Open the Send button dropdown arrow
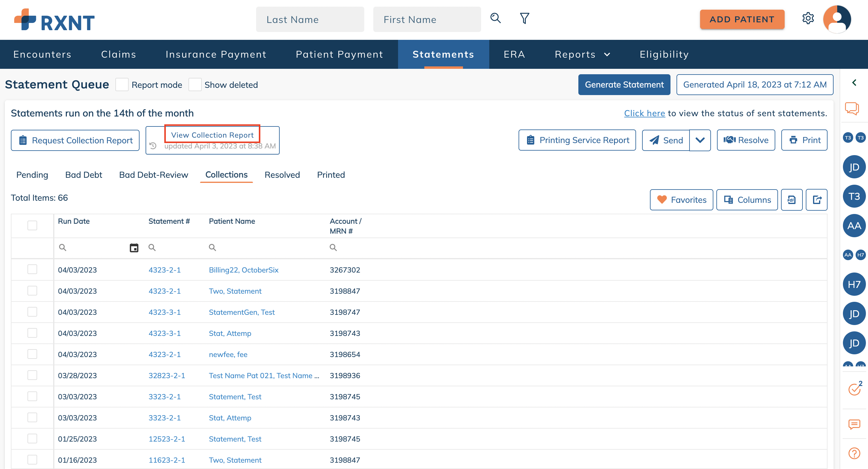868x469 pixels. pyautogui.click(x=700, y=140)
